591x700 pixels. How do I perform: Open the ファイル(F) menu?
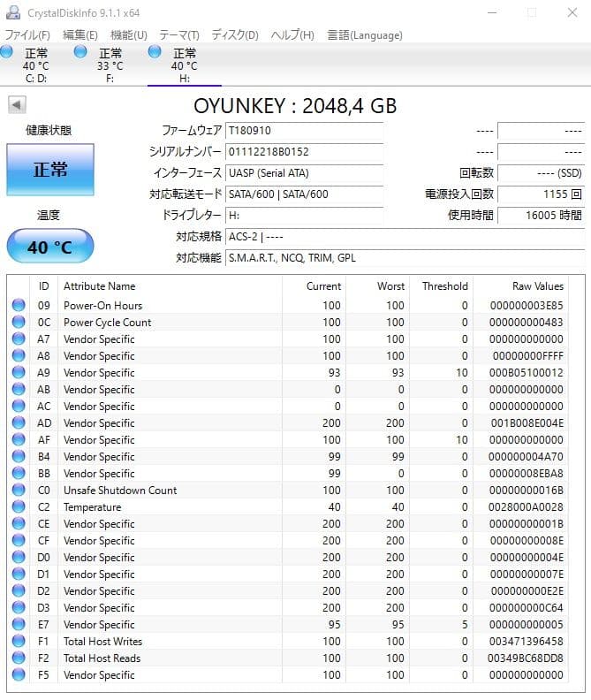click(27, 34)
